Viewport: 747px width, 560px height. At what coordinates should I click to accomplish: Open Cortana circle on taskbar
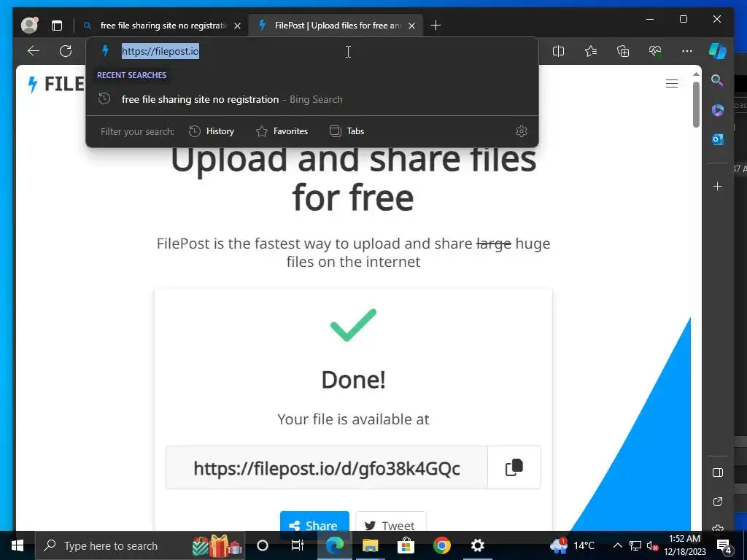coord(263,545)
